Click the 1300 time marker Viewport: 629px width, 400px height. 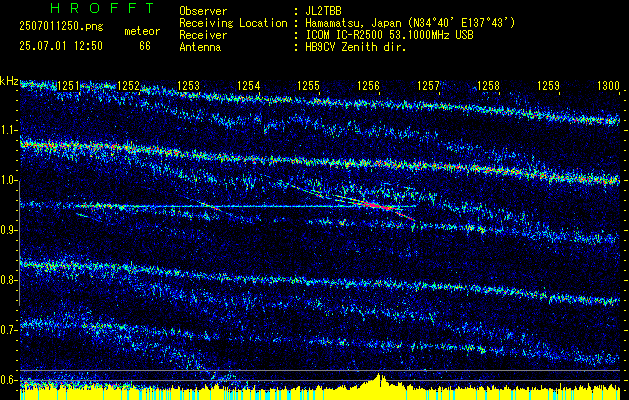click(609, 86)
